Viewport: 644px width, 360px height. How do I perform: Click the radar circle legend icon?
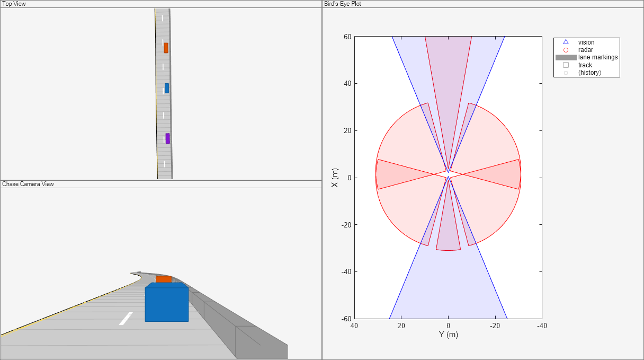566,50
